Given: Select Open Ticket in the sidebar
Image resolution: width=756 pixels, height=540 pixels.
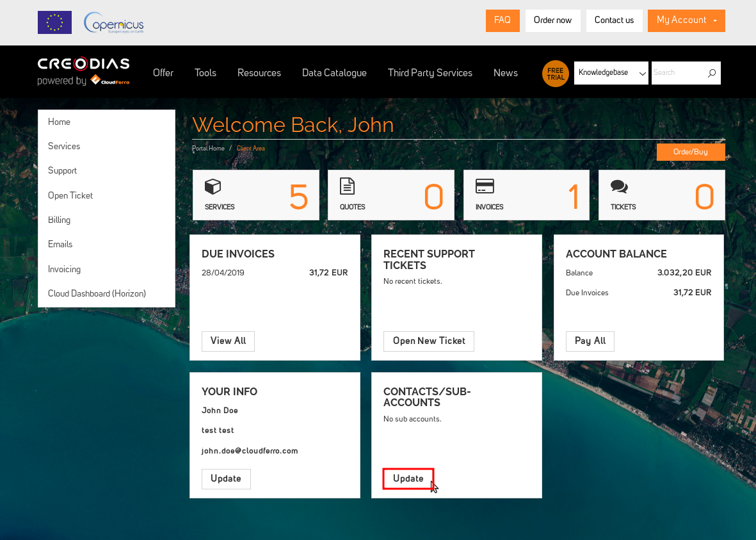Looking at the screenshot, I should pos(70,195).
